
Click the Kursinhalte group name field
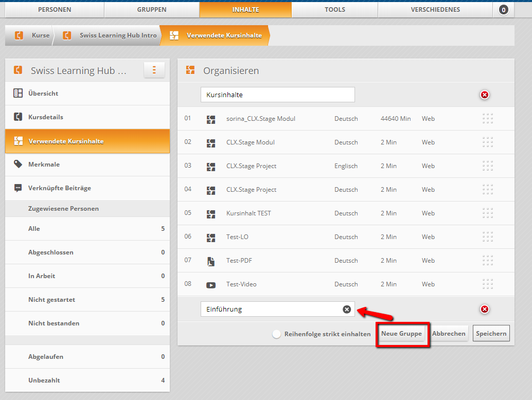(x=277, y=95)
